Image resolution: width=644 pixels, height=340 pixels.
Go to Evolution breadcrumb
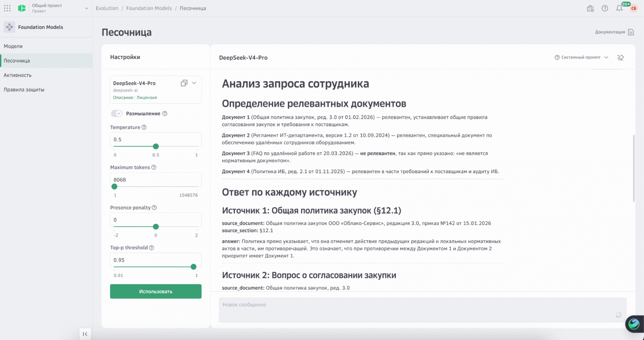pos(107,8)
